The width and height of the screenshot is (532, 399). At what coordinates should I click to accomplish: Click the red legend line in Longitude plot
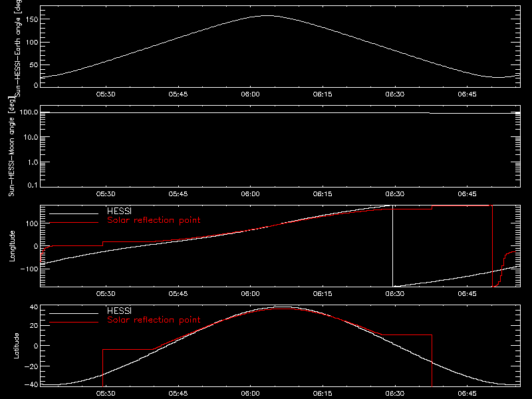[x=74, y=223]
